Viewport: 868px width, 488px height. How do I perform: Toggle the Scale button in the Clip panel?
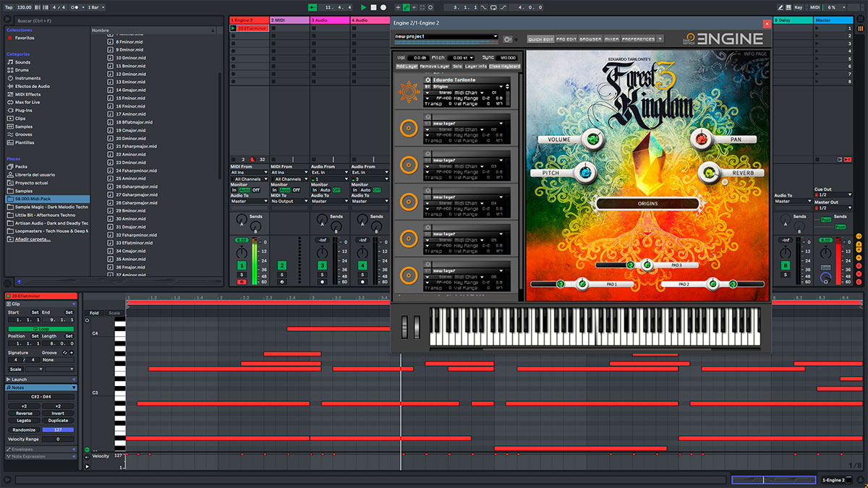coord(16,369)
